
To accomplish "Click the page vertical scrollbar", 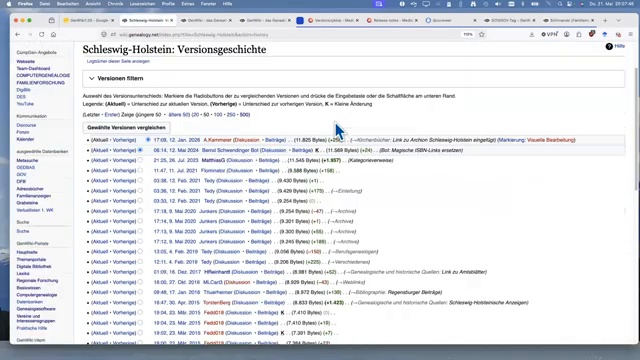I will click(636, 129).
